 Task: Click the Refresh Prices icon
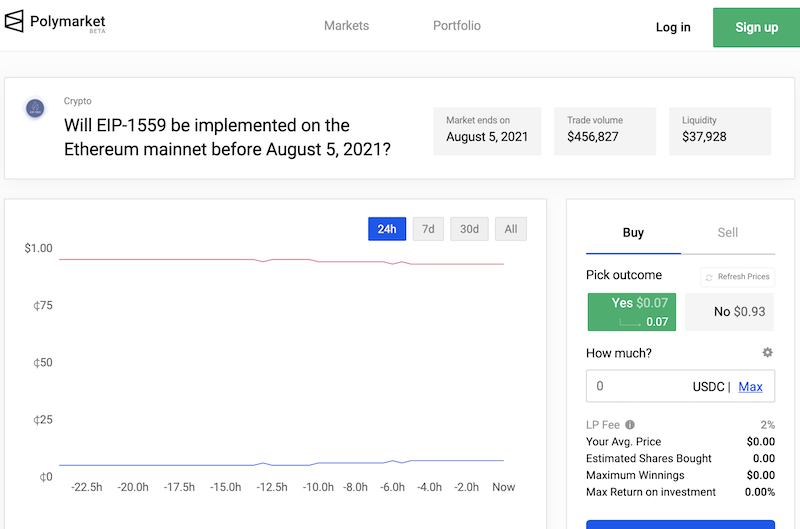click(709, 277)
